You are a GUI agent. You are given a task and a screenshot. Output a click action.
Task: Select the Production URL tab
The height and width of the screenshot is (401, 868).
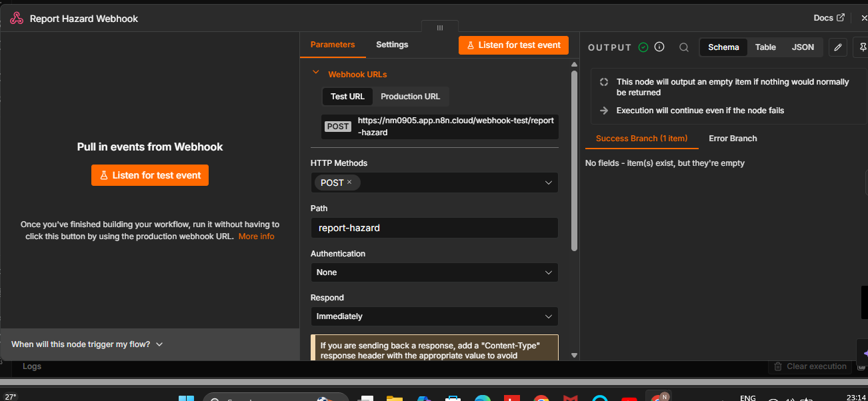point(410,97)
